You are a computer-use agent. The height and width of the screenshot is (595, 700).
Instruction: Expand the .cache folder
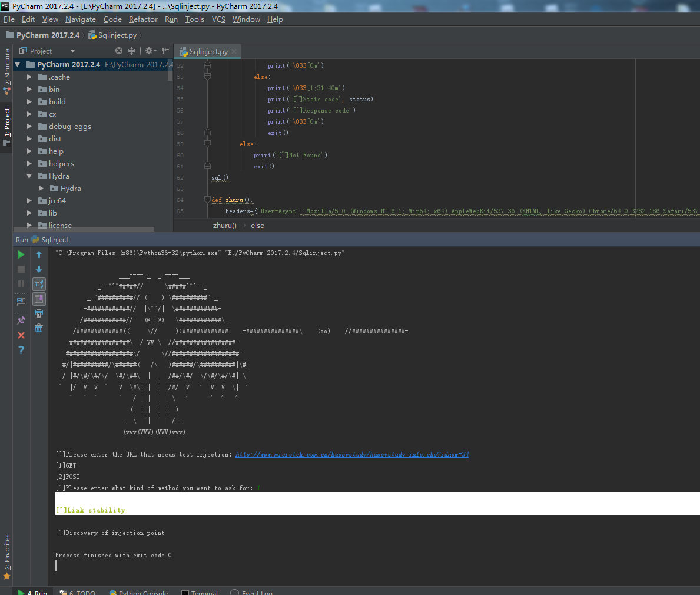29,77
